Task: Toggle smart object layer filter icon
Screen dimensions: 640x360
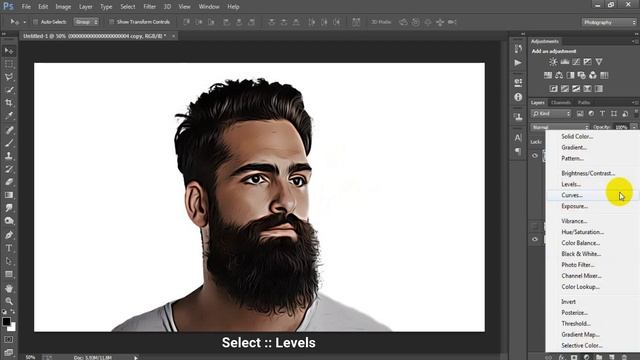Action: click(625, 114)
